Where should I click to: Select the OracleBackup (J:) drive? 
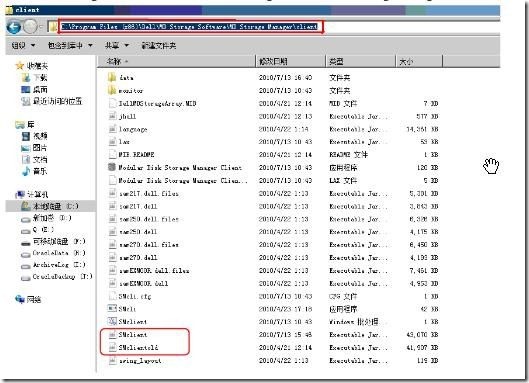(56, 277)
